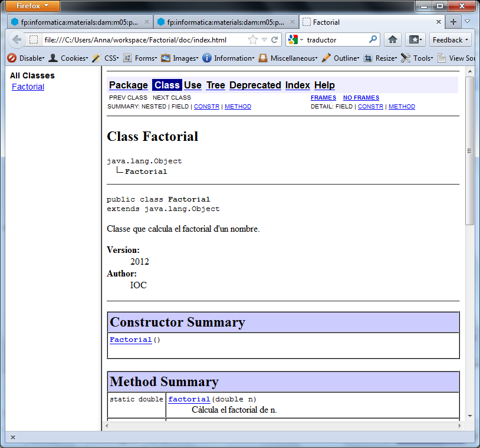Open a new tab with the plus button
This screenshot has height=448, width=480.
point(453,22)
